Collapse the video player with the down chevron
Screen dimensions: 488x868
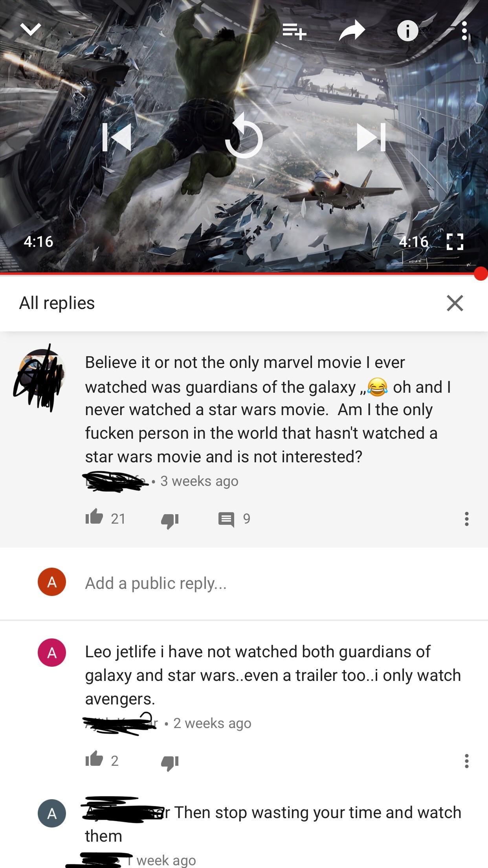pyautogui.click(x=31, y=29)
